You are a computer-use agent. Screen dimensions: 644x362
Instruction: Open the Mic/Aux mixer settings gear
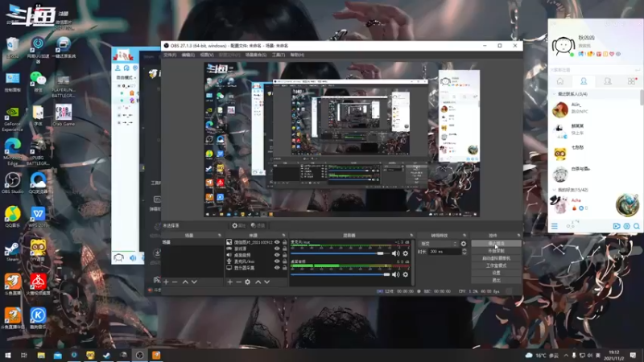[x=406, y=253]
